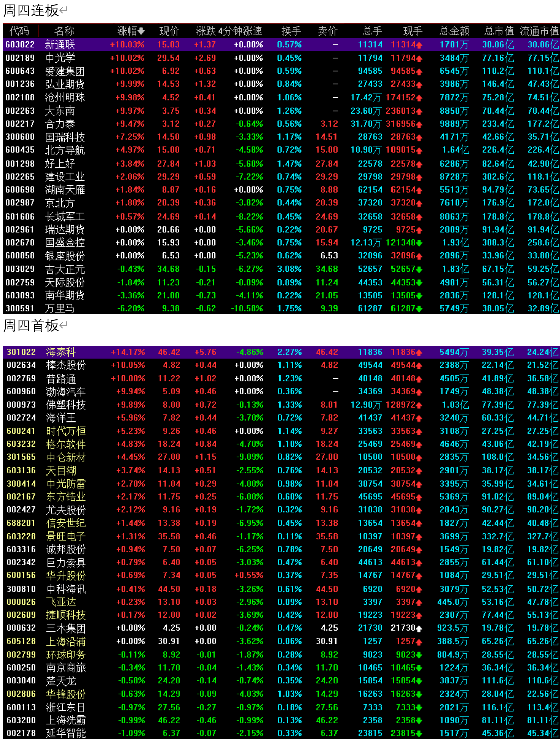Select stock 上海沿浦

pyautogui.click(x=66, y=642)
